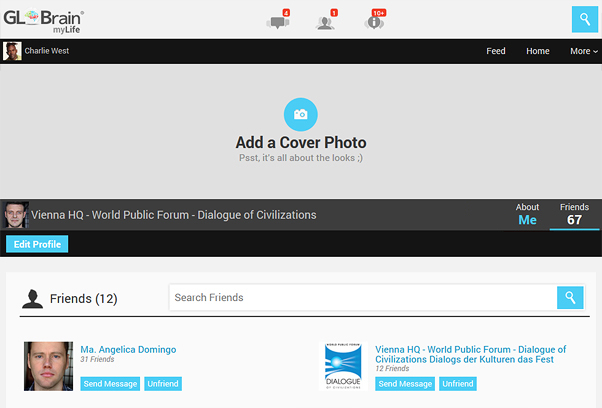Screen dimensions: 602x408
Task: Open the About Me tab
Action: pos(527,214)
